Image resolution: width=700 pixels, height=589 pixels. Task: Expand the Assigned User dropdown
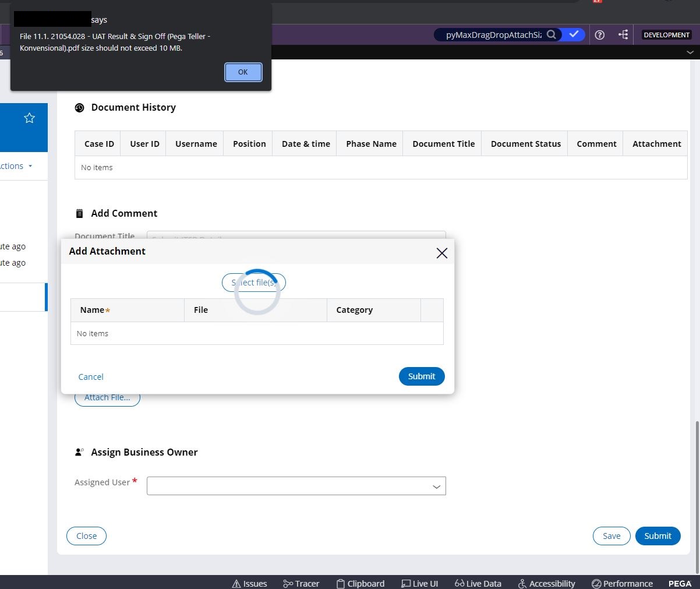click(x=436, y=486)
